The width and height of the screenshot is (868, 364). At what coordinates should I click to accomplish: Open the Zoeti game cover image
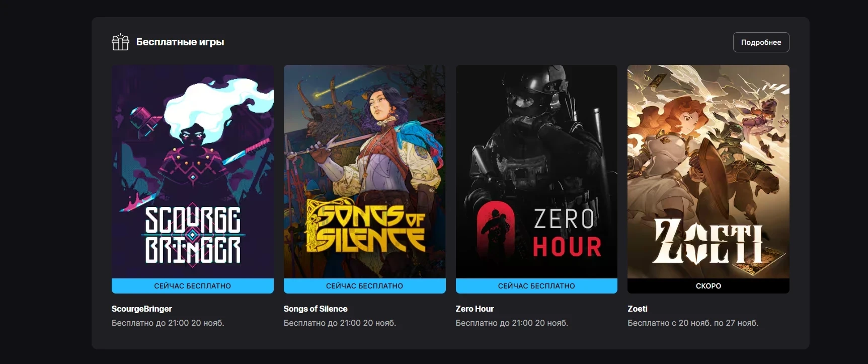pos(708,172)
